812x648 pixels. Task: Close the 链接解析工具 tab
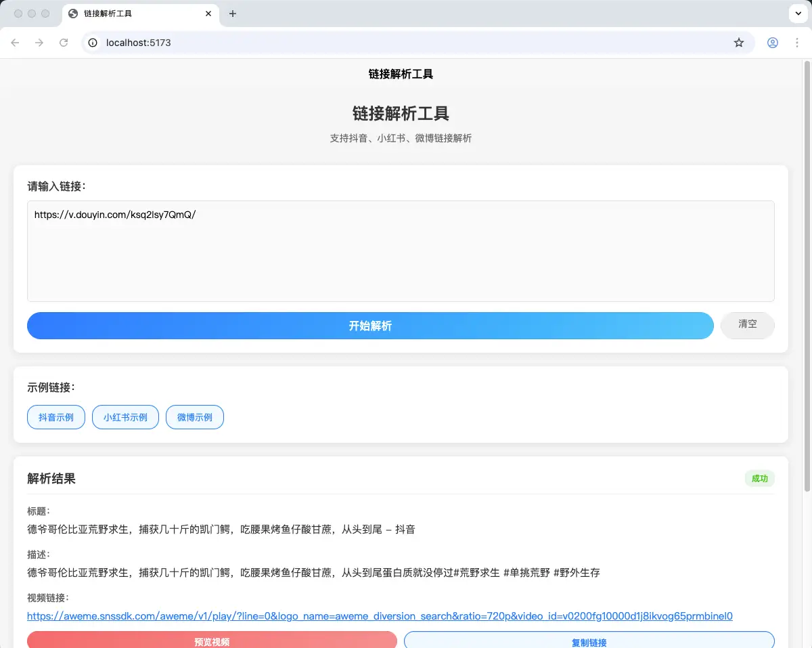click(x=208, y=14)
